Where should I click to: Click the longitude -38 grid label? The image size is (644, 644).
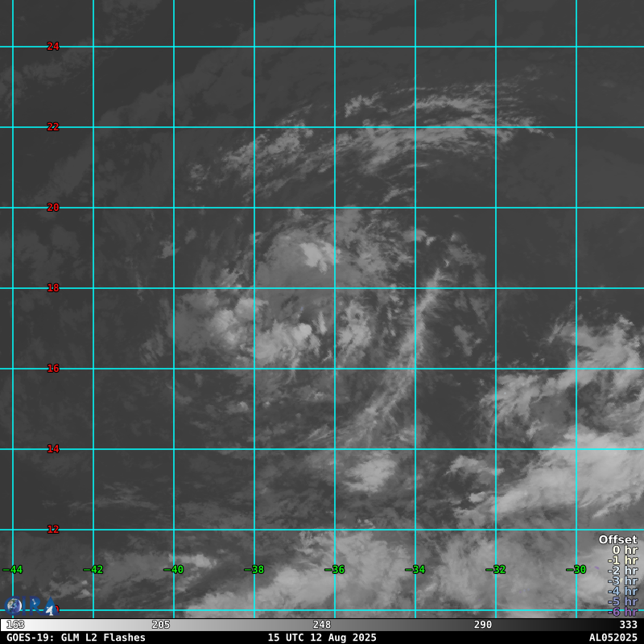pos(254,570)
